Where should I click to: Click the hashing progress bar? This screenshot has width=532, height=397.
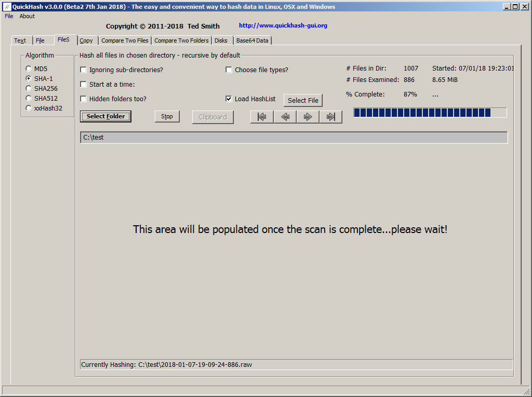[430, 113]
